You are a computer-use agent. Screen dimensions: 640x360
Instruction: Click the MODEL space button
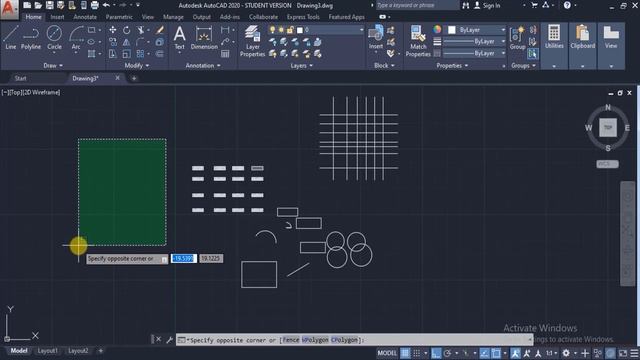pos(387,353)
